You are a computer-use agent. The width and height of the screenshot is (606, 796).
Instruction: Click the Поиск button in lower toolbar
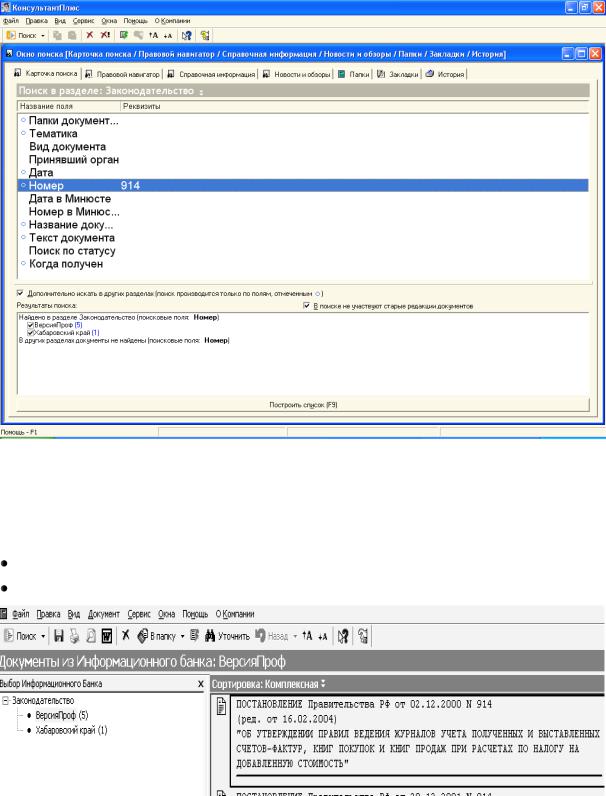[20, 636]
